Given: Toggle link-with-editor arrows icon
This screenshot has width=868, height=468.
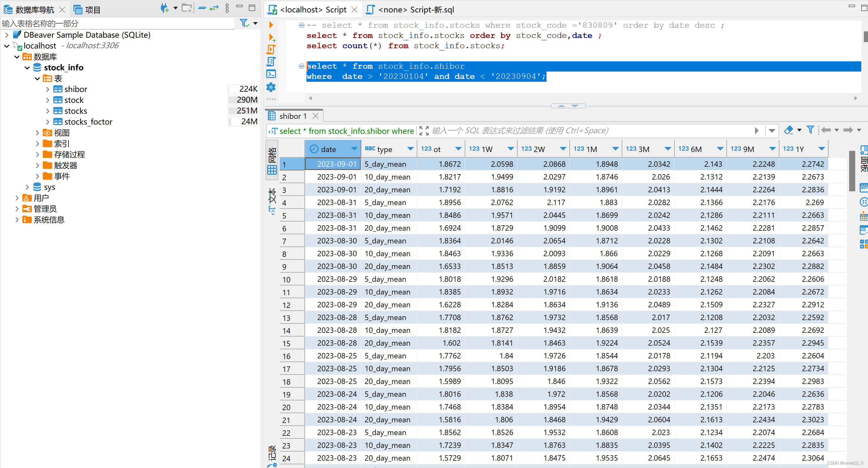Looking at the screenshot, I should [x=214, y=8].
